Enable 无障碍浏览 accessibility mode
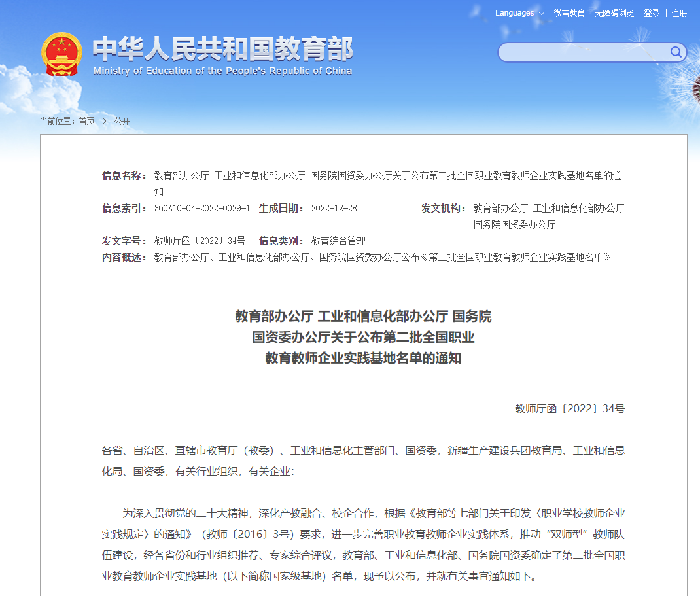 [614, 13]
